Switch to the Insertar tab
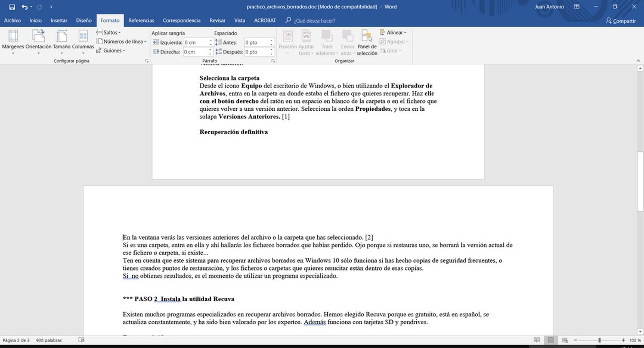This screenshot has height=348, width=644. click(59, 20)
